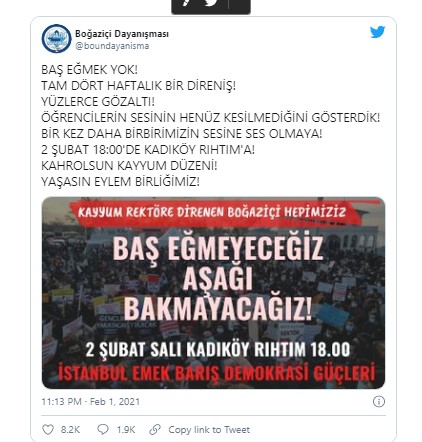Click the 1.9K replies count
The width and height of the screenshot is (422, 442).
tap(126, 430)
